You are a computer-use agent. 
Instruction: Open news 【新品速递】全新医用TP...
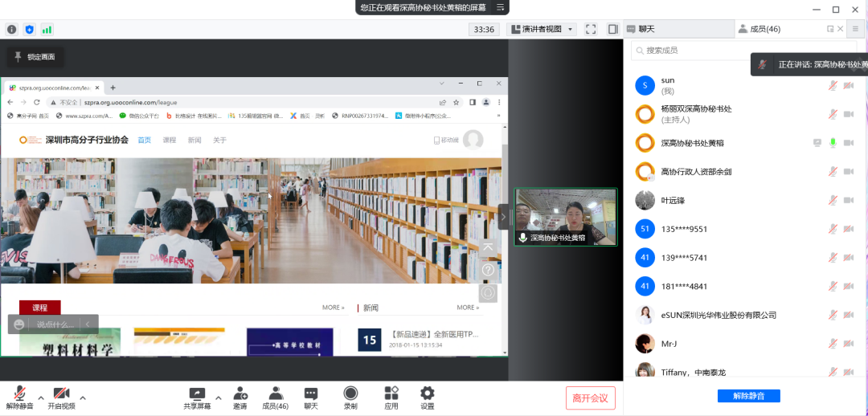pos(434,335)
